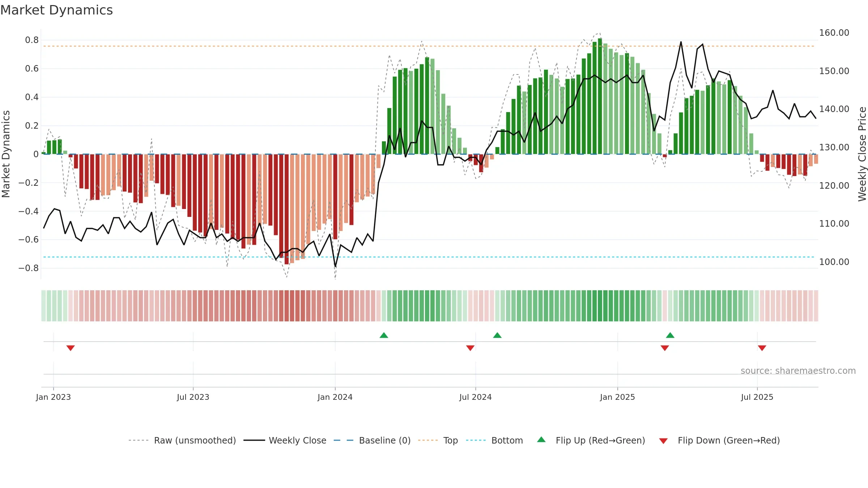Click the vertical Market Dynamics axis title

[x=6, y=154]
